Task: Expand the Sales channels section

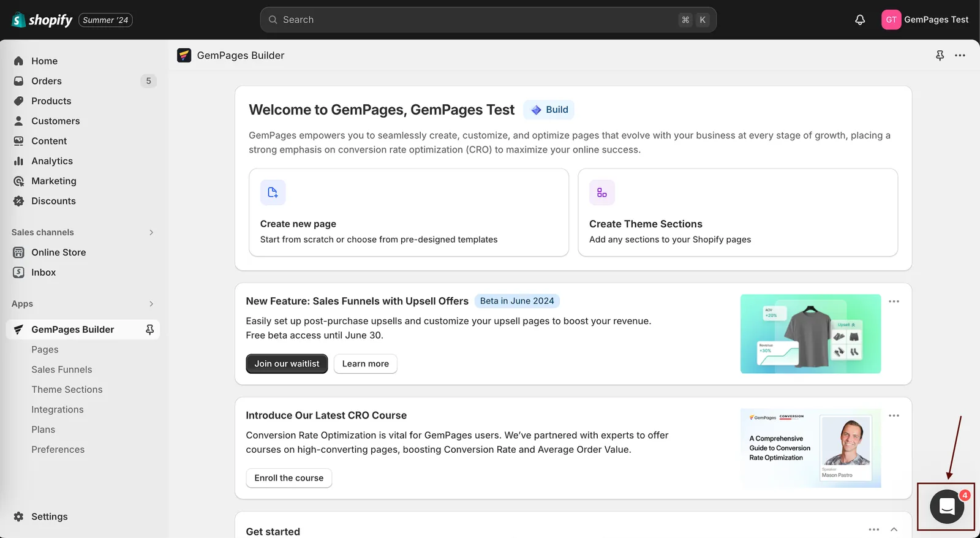Action: click(x=151, y=232)
